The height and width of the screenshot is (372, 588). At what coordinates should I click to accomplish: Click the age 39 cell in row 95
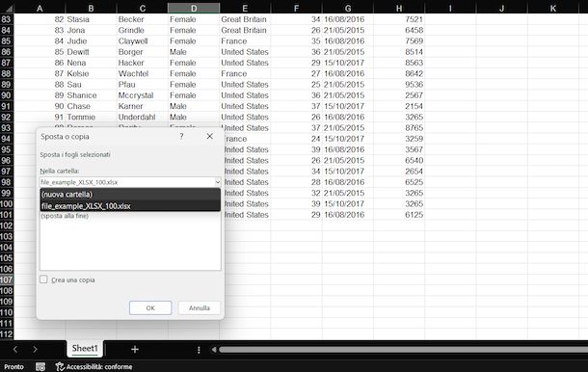[296, 149]
